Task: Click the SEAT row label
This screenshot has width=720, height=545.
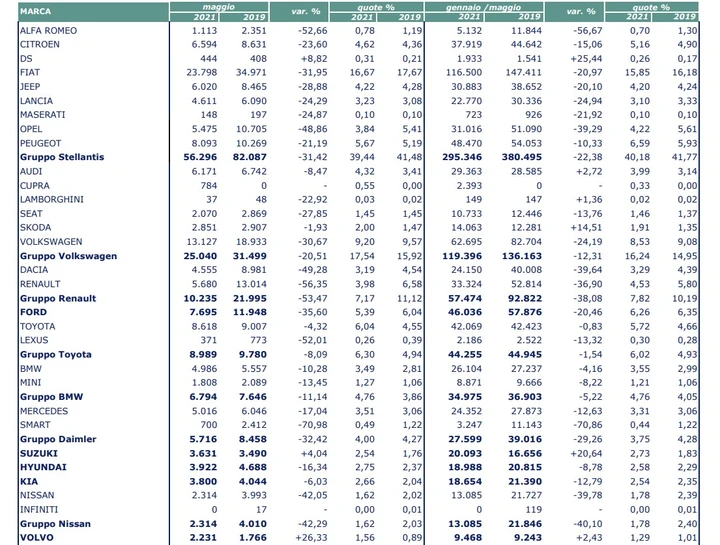Action: [31, 214]
